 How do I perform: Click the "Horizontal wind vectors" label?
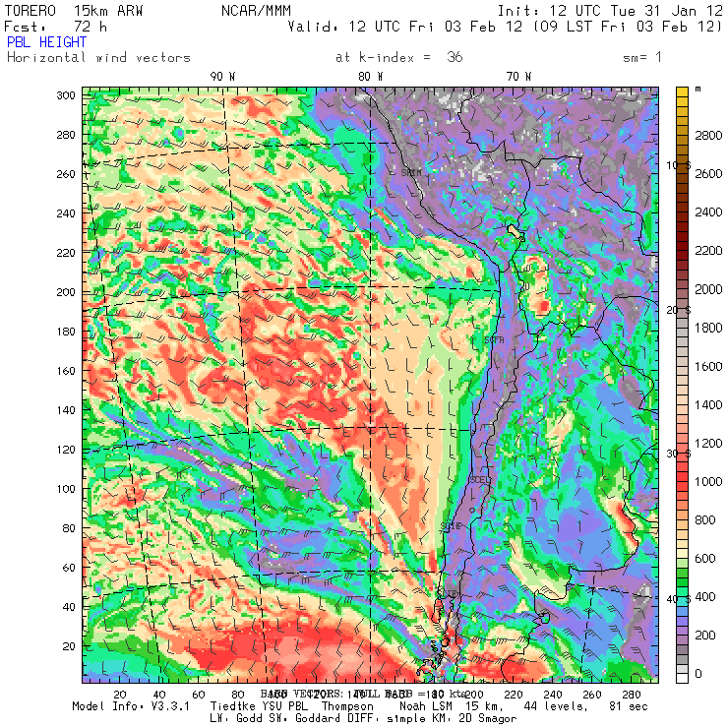coord(98,58)
